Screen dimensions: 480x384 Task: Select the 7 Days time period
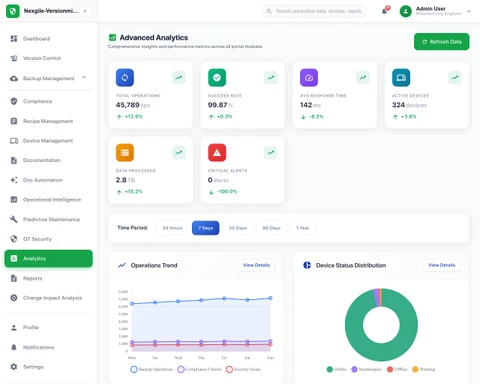[x=206, y=228]
